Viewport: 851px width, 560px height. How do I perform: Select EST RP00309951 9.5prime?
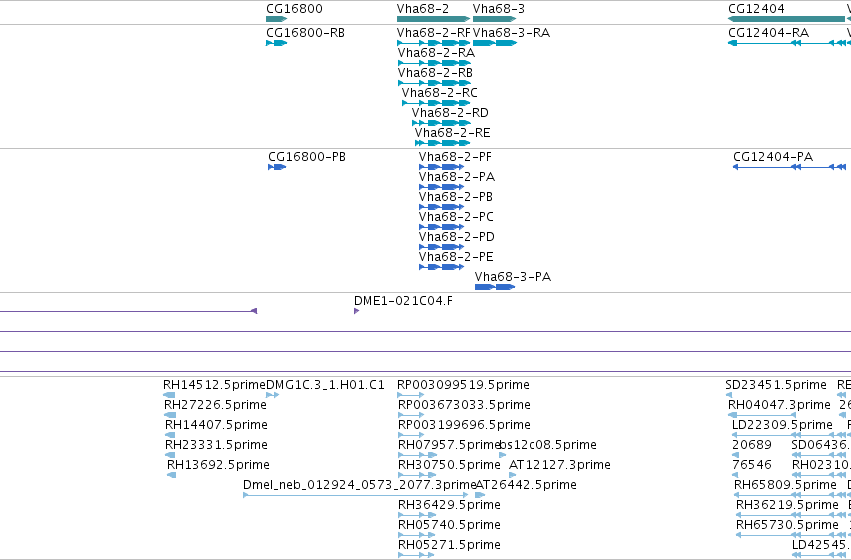pyautogui.click(x=463, y=385)
